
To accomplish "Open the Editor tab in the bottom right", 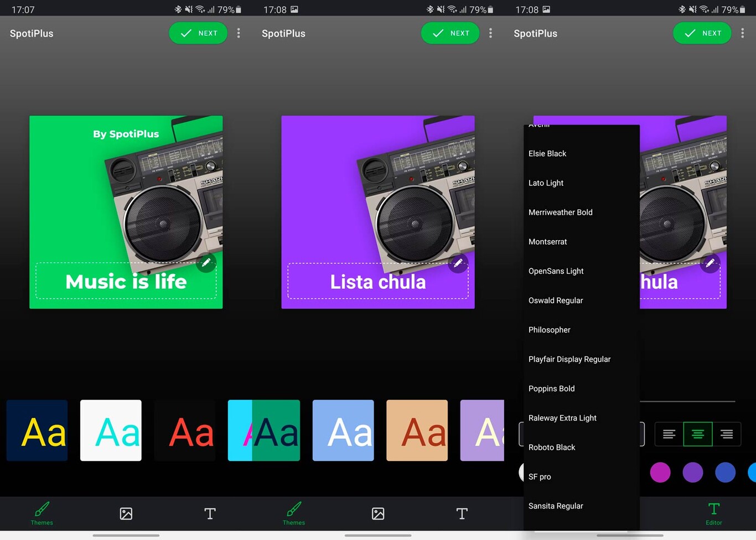I will coord(714,513).
